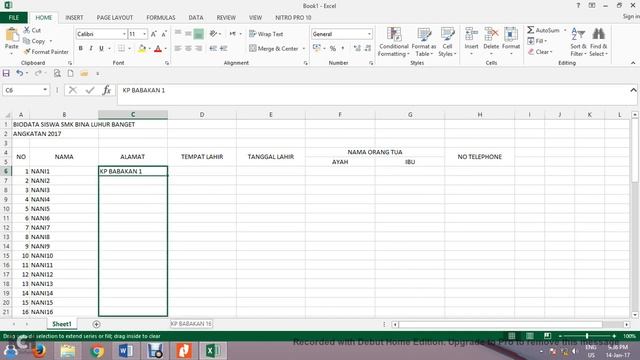Viewport: 640px width, 360px height.
Task: Add a new sheet with plus icon
Action: pos(96,324)
